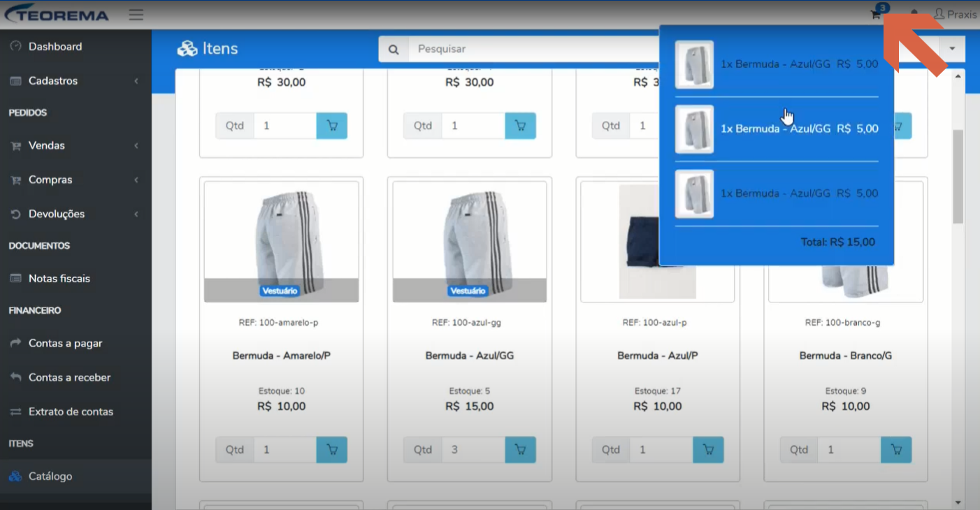Open the shopping cart icon with badge 3

(x=876, y=14)
